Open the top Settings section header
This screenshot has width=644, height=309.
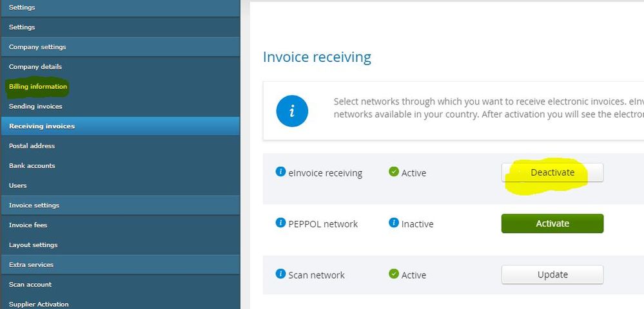click(x=120, y=8)
